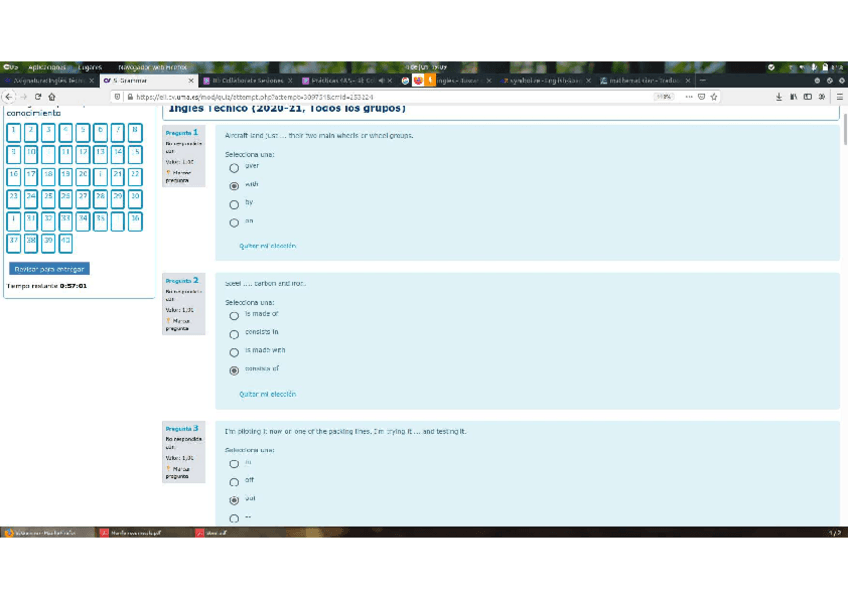Jump to question 8 in navigation grid

(135, 132)
